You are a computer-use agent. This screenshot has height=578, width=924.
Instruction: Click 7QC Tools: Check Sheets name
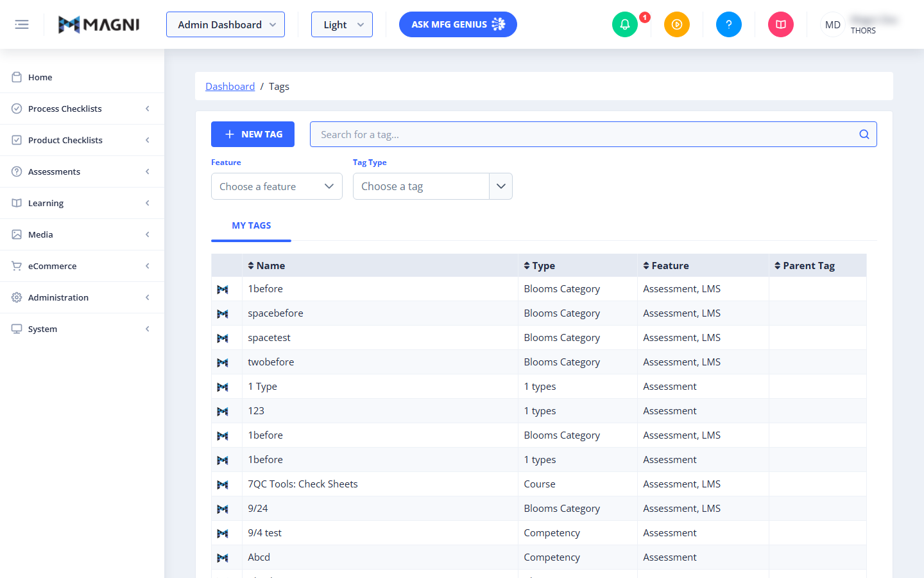pos(303,484)
